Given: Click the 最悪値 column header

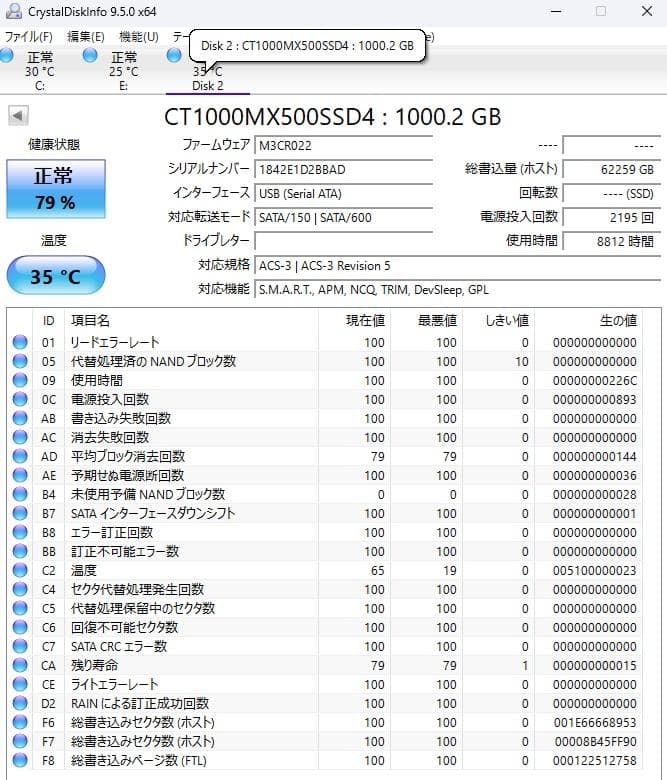Looking at the screenshot, I should (x=426, y=320).
